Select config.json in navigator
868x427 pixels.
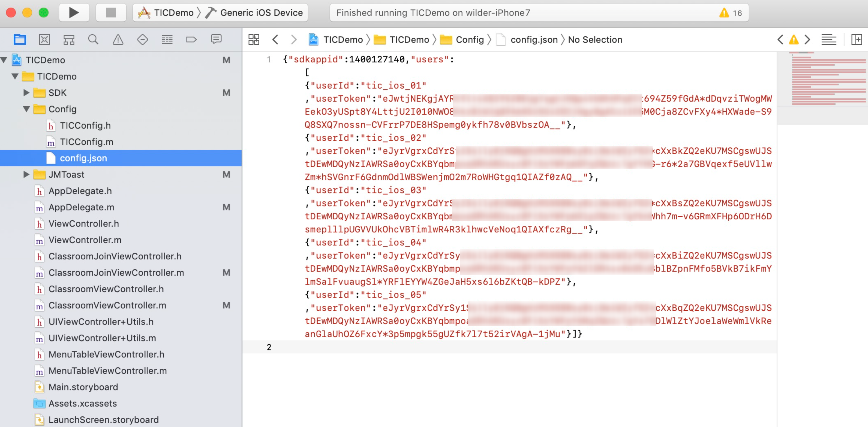[x=121, y=158]
